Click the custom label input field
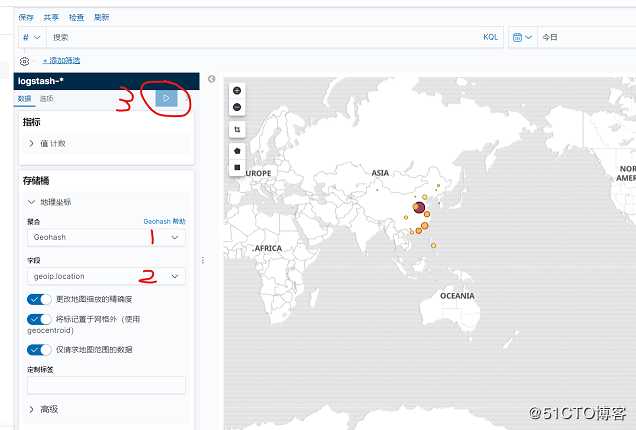The image size is (636, 430). [x=106, y=385]
